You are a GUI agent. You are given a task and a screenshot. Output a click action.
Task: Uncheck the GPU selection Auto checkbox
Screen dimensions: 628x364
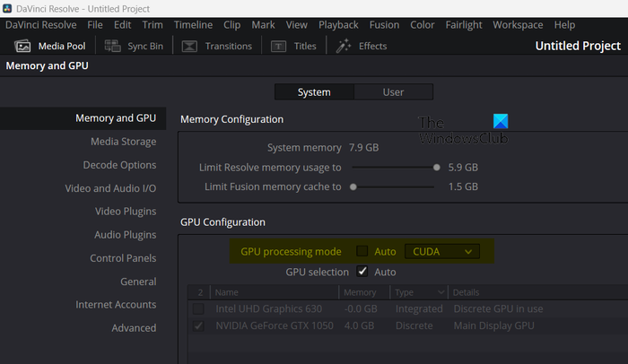pyautogui.click(x=362, y=272)
